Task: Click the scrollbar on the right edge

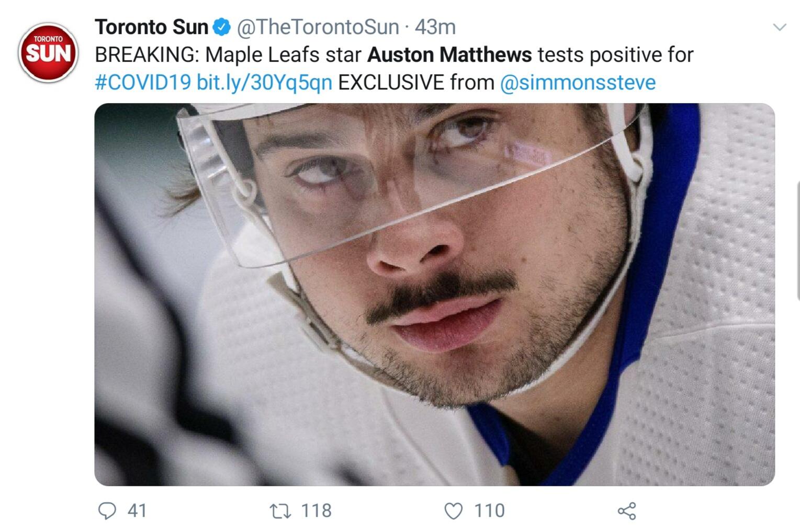Action: point(797,241)
